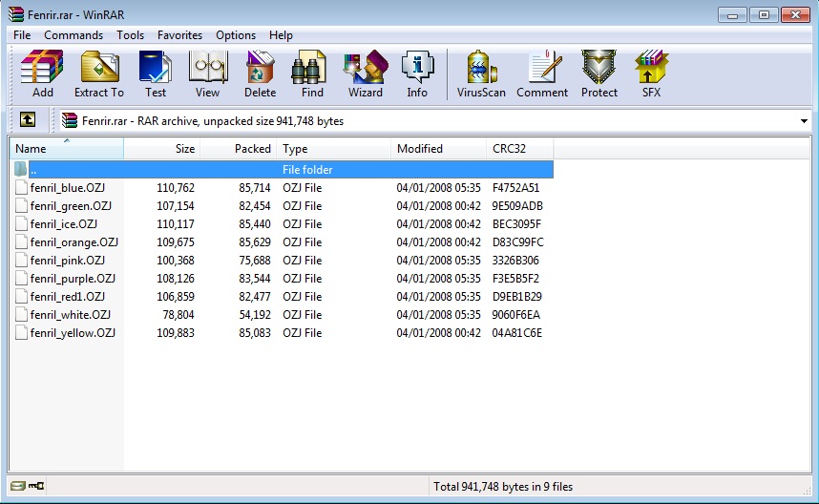Sort by the Name column header

pos(67,149)
